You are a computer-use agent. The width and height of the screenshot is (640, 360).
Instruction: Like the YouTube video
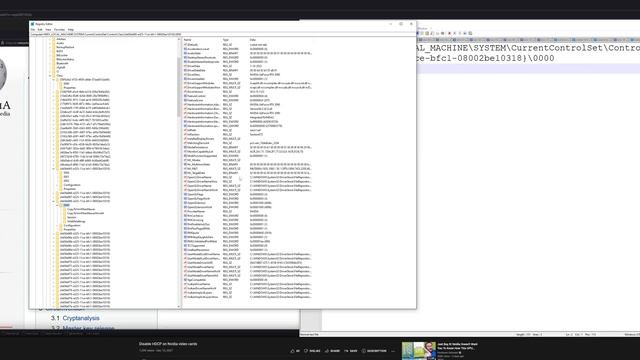(x=295, y=351)
